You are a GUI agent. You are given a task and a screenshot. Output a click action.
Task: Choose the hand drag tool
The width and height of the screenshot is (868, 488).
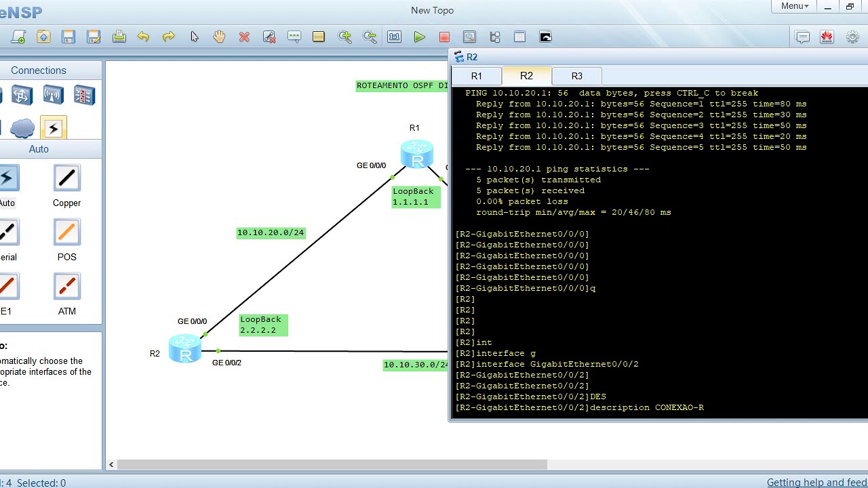coord(219,37)
